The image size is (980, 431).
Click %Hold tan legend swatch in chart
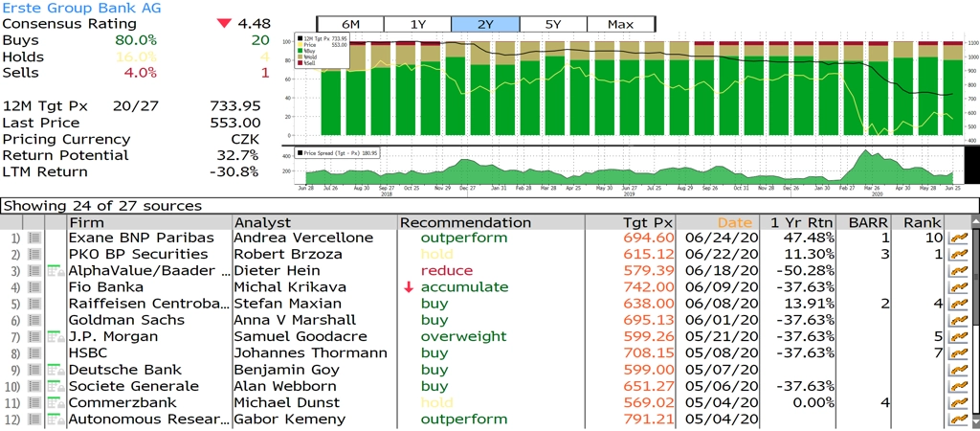click(x=301, y=57)
